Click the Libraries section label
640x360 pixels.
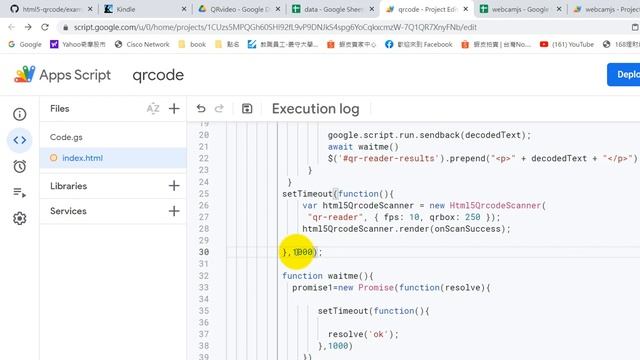pyautogui.click(x=69, y=186)
